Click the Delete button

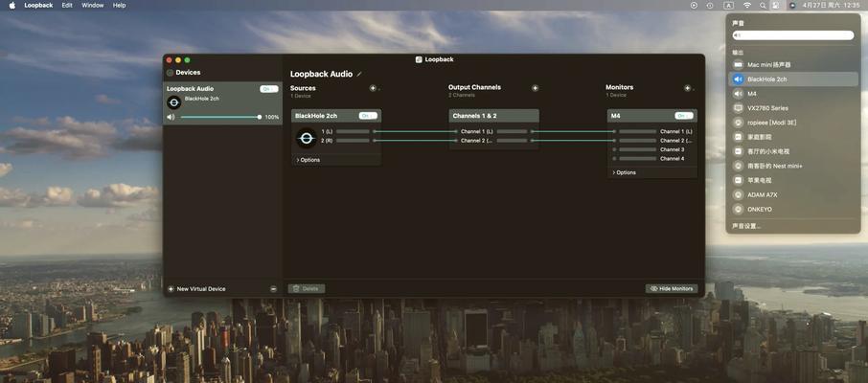tap(307, 289)
